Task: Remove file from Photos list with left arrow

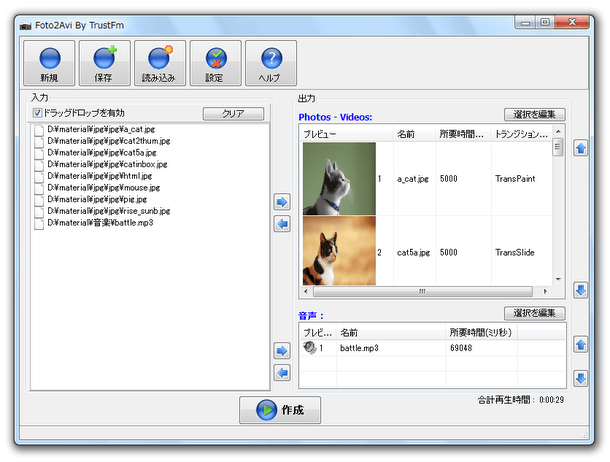Action: tap(282, 224)
